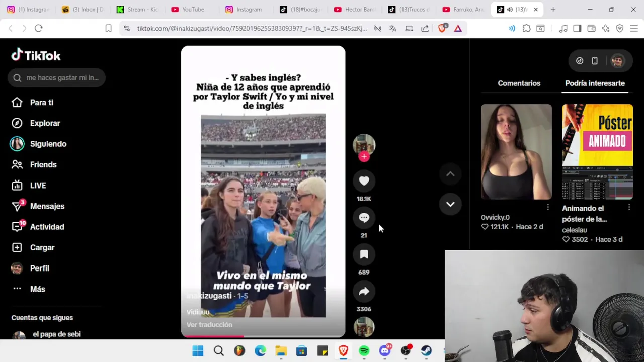Mute the playing TikTok tab's speaker icon

tap(509, 10)
